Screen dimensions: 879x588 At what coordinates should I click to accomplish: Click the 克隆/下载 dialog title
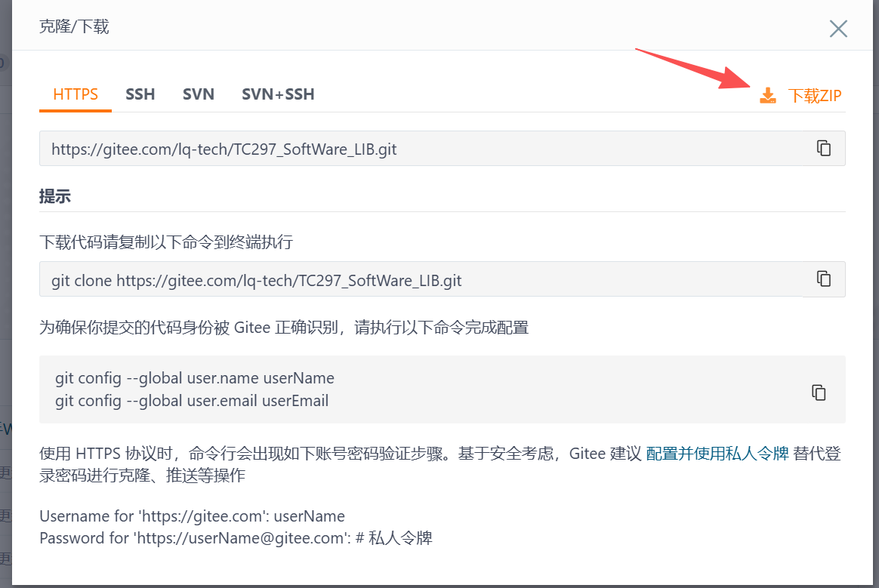(x=74, y=26)
